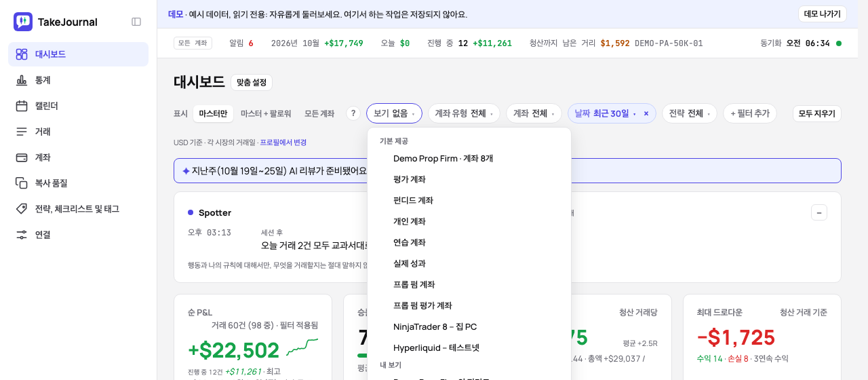Open 연결 in the sidebar
Screen dimensions: 868x380
(78, 235)
